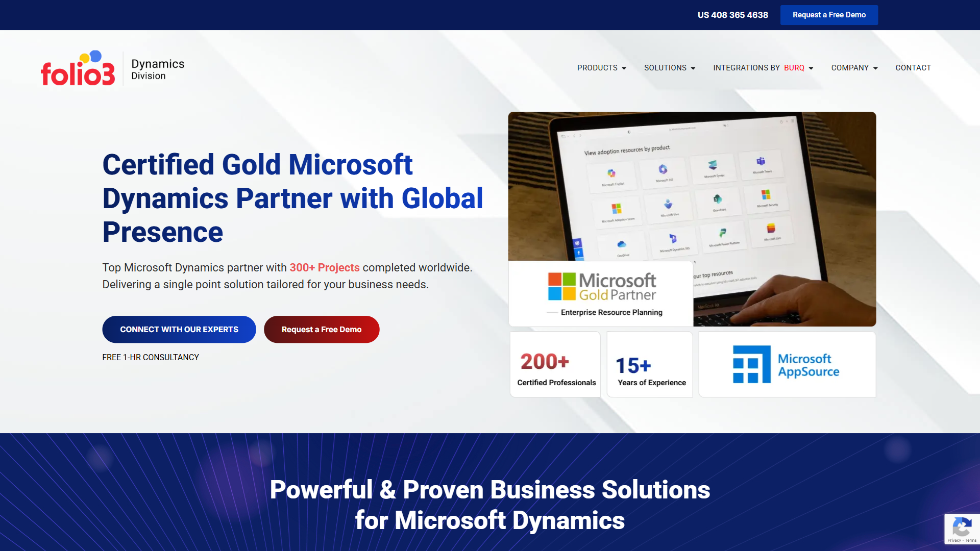Click the CONNECT WITH OUR EXPERTS button
The width and height of the screenshot is (980, 551).
(179, 329)
